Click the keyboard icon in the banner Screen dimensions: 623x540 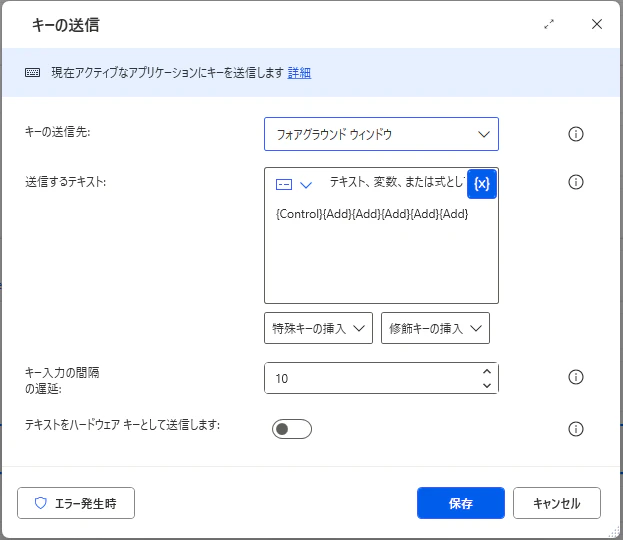[x=33, y=72]
